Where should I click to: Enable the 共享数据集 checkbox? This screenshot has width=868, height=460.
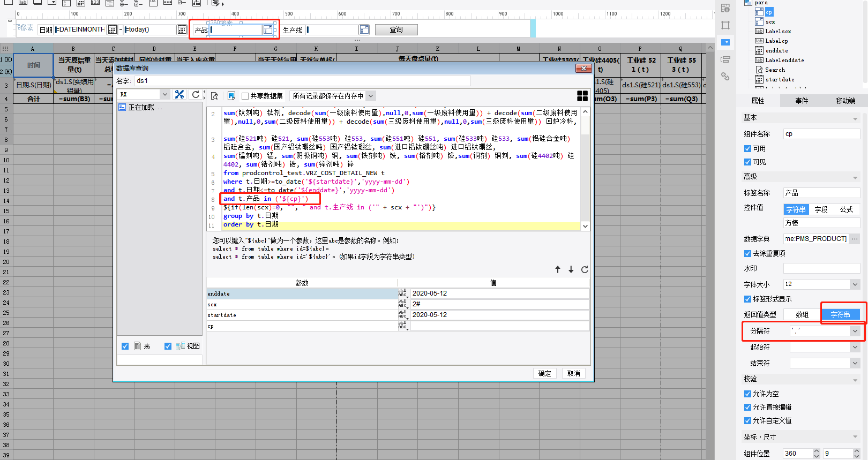(x=245, y=96)
